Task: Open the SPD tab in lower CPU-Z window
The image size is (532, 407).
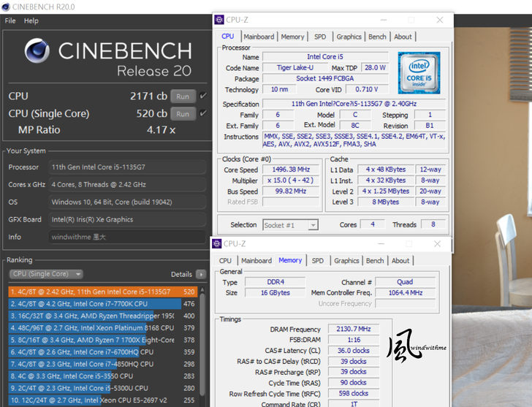Action: pyautogui.click(x=317, y=260)
